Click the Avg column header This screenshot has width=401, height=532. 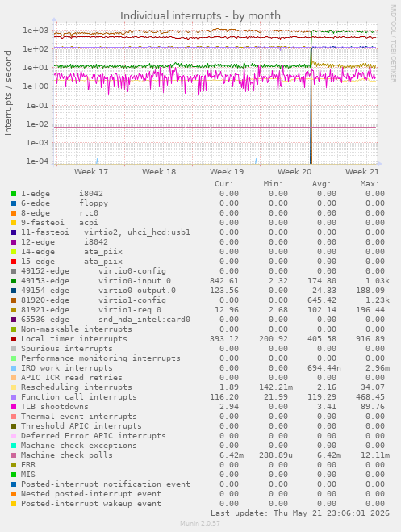[321, 184]
